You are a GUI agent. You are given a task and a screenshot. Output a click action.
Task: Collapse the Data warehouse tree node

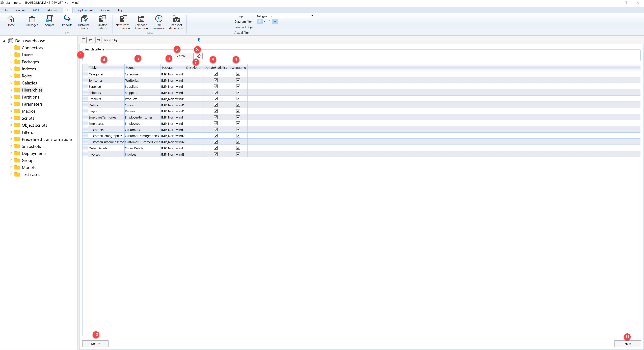click(4, 40)
